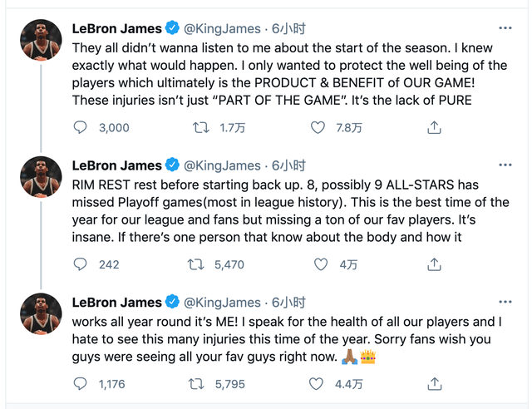Like the tweet with 4.4万 likes
Screen dimensions: 532x409
(x=318, y=384)
